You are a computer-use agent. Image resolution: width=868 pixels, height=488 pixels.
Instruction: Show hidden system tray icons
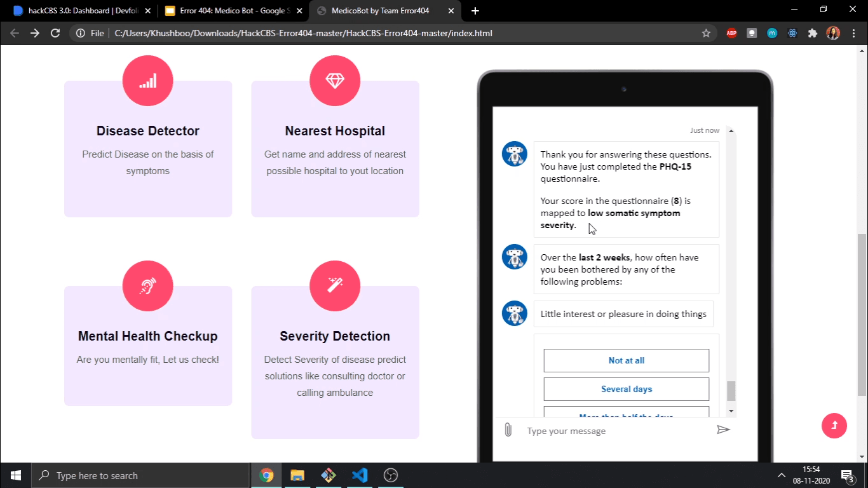(782, 475)
